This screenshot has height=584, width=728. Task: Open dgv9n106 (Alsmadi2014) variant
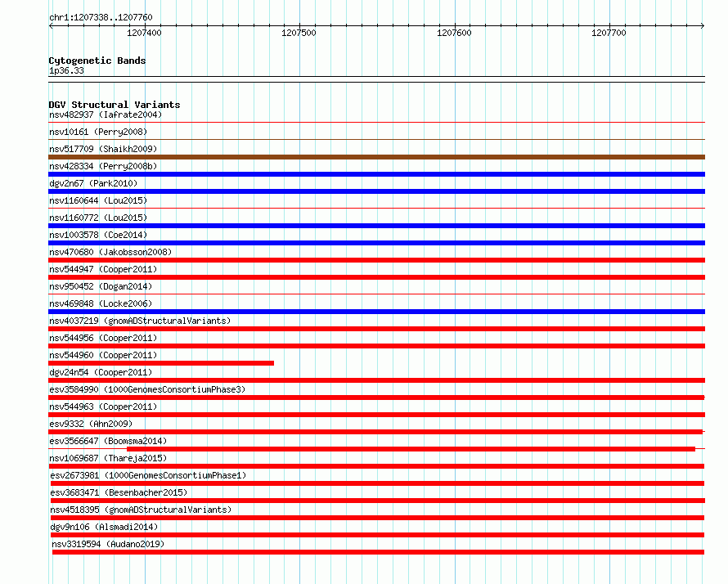tap(104, 527)
